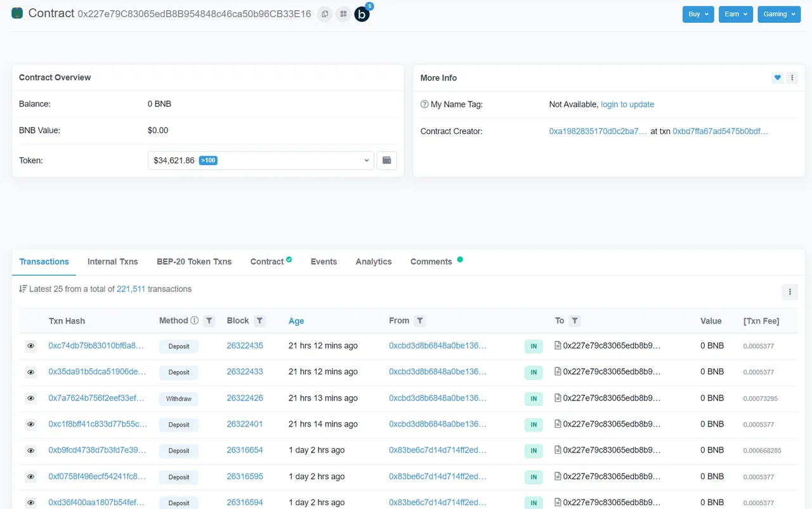Open More Info panel options menu
Image resolution: width=812 pixels, height=509 pixels.
click(x=792, y=78)
